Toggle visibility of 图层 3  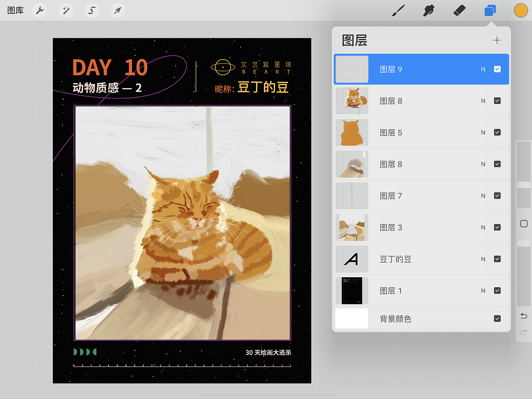(x=497, y=227)
